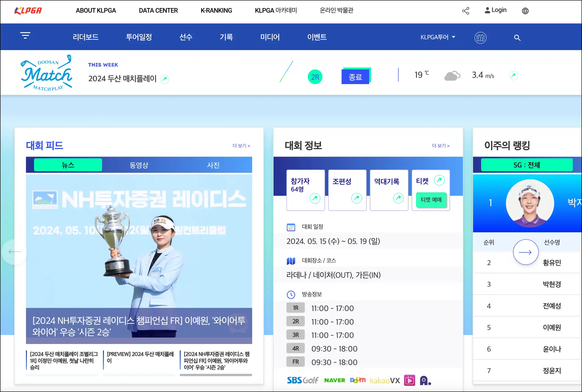The width and height of the screenshot is (582, 392).
Task: Click the next-slide arrow in ranking card
Action: pyautogui.click(x=525, y=252)
